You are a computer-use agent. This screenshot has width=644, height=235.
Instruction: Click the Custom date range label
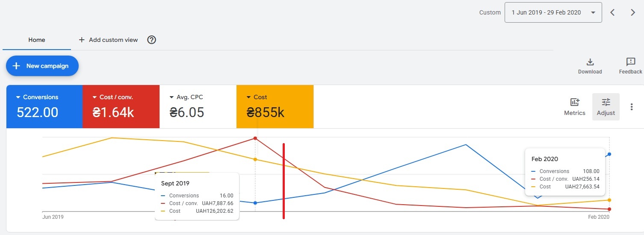click(x=490, y=12)
